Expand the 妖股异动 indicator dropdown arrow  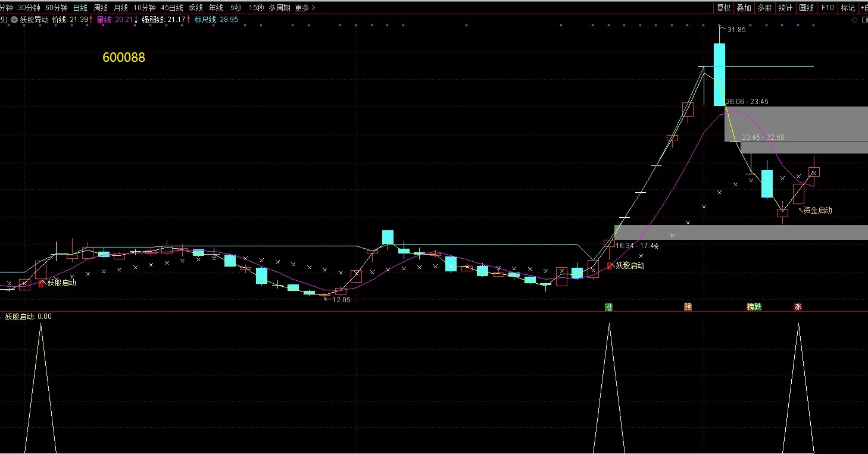point(14,20)
